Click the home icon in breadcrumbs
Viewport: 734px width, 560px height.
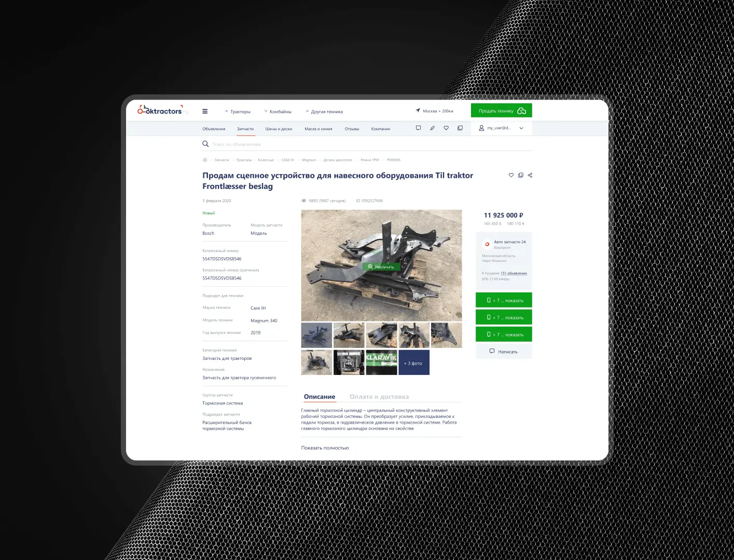coord(205,160)
